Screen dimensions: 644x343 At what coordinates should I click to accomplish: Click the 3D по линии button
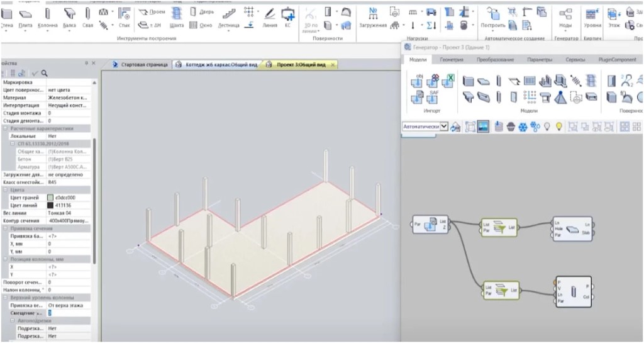coord(309,20)
